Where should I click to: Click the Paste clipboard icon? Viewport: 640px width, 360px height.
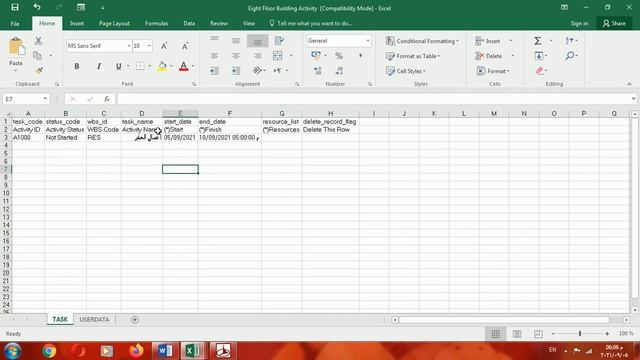[16, 47]
